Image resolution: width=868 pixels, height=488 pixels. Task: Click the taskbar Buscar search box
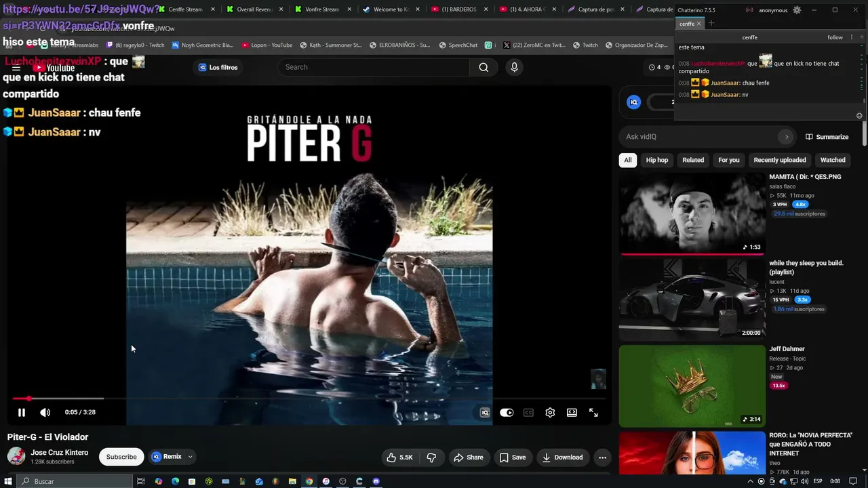(x=76, y=481)
